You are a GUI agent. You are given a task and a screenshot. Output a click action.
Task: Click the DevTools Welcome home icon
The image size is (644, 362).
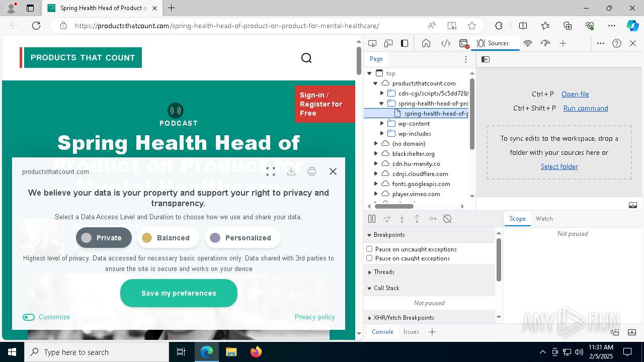pyautogui.click(x=426, y=43)
